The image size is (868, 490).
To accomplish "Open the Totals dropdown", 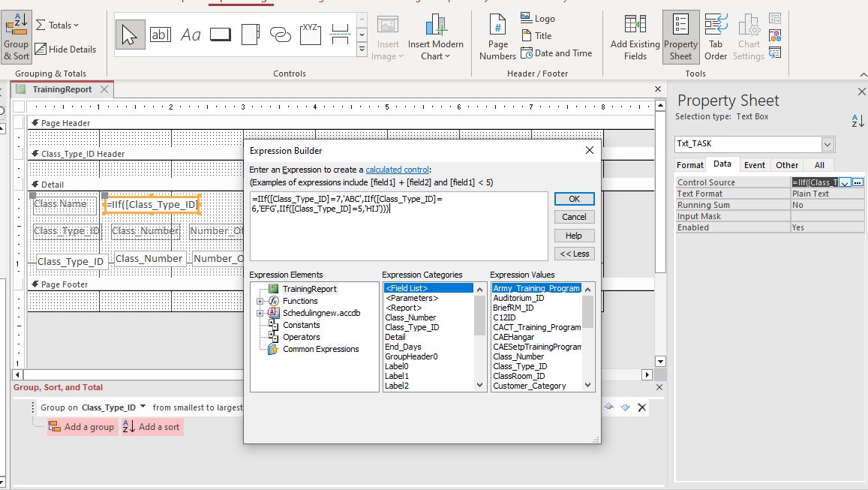I will tap(58, 25).
